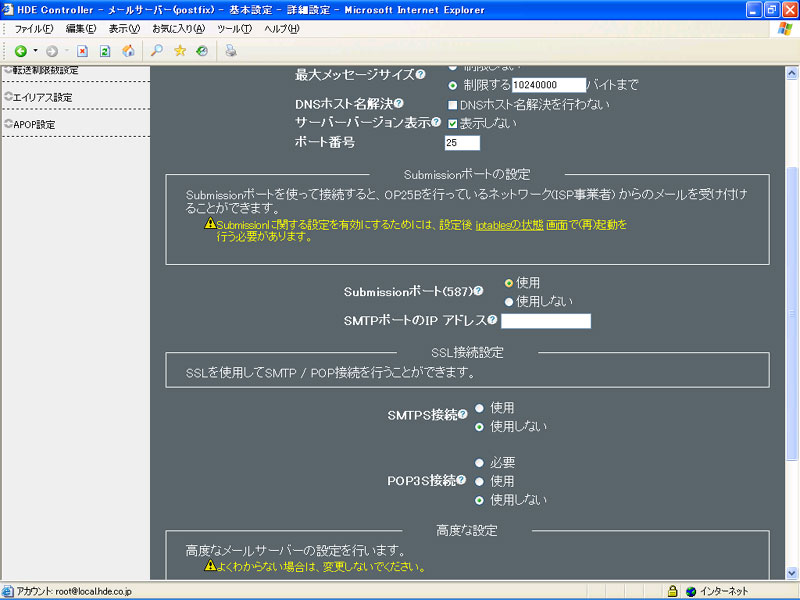
Task: Click the message size field showing 10240000
Action: 548,85
